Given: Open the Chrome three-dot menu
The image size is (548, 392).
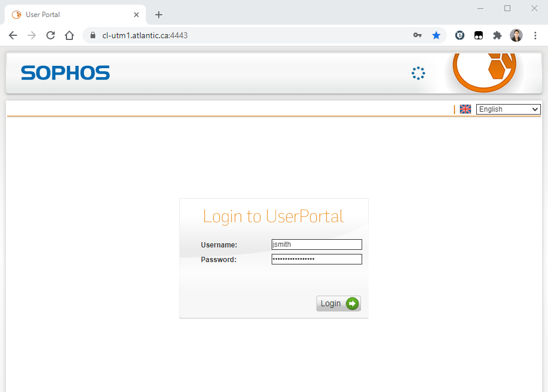Looking at the screenshot, I should [x=535, y=35].
